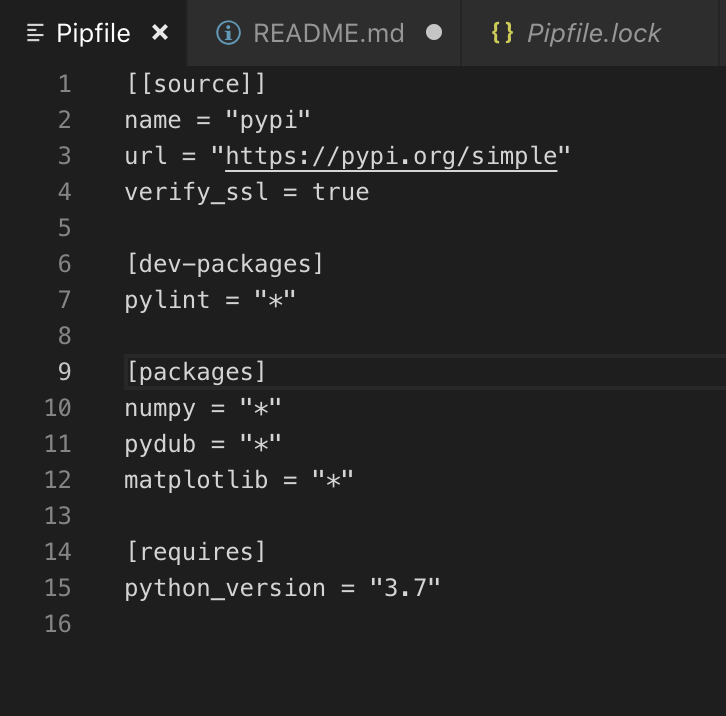Click the python_version = "3.7" line

pos(282,588)
